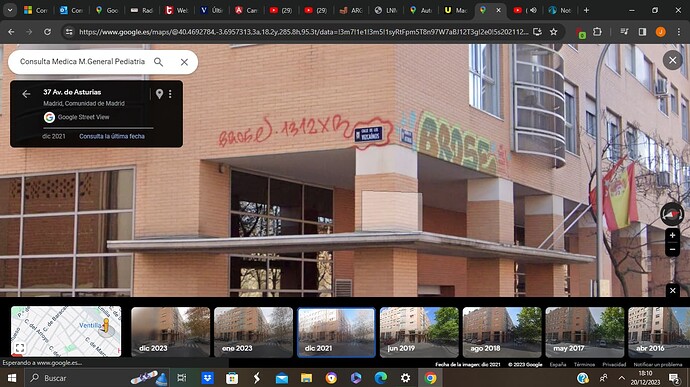This screenshot has height=387, width=690.
Task: Click the location pin icon in address card
Action: [159, 94]
